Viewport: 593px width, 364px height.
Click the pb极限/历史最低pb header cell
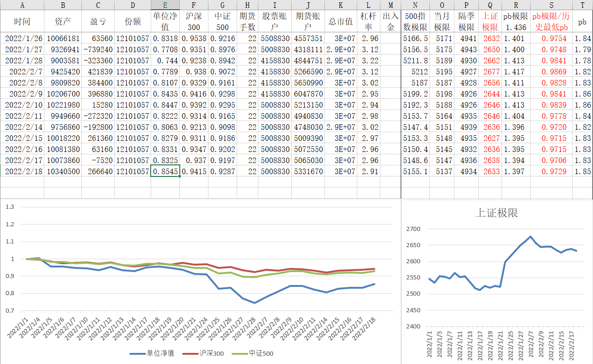pos(551,22)
